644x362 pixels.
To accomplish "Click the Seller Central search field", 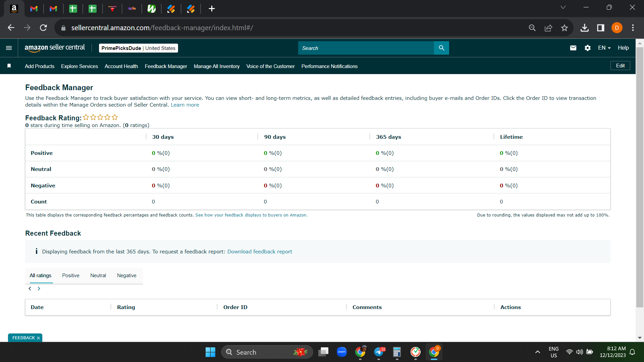I will pyautogui.click(x=366, y=48).
